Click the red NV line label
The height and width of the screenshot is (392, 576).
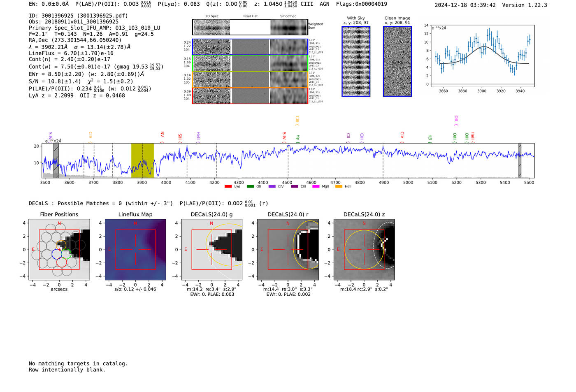(x=162, y=136)
